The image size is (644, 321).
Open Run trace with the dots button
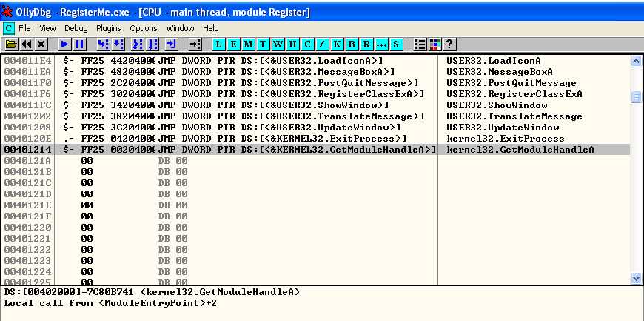pyautogui.click(x=381, y=44)
